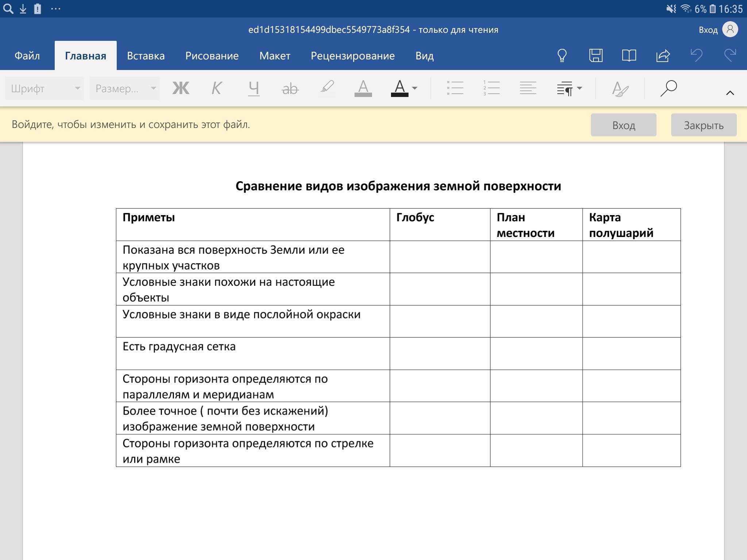Open the Styles pen icon
Image resolution: width=747 pixels, height=560 pixels.
(620, 89)
